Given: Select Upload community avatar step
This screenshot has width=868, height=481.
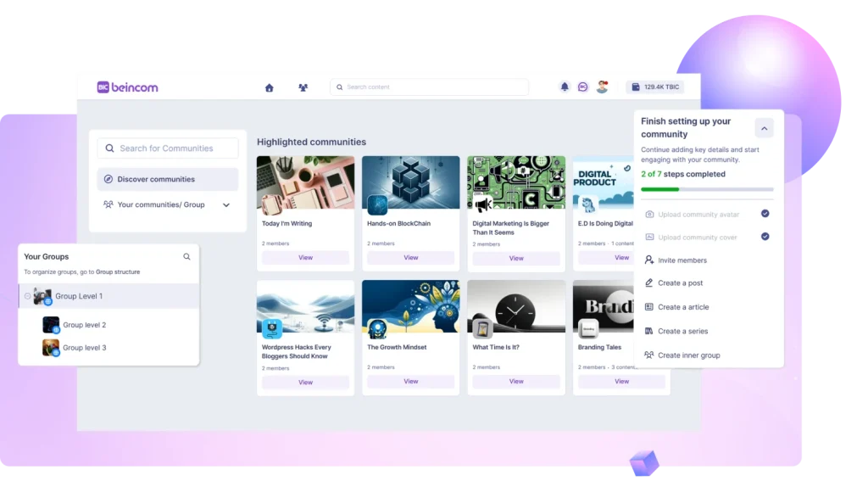Looking at the screenshot, I should click(707, 215).
